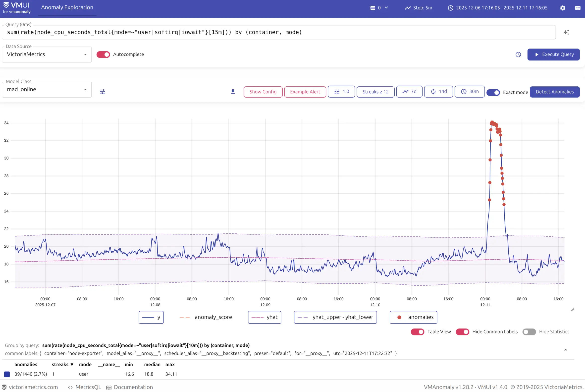The height and width of the screenshot is (392, 585).
Task: Click the chart resize handle icon
Action: (x=572, y=310)
